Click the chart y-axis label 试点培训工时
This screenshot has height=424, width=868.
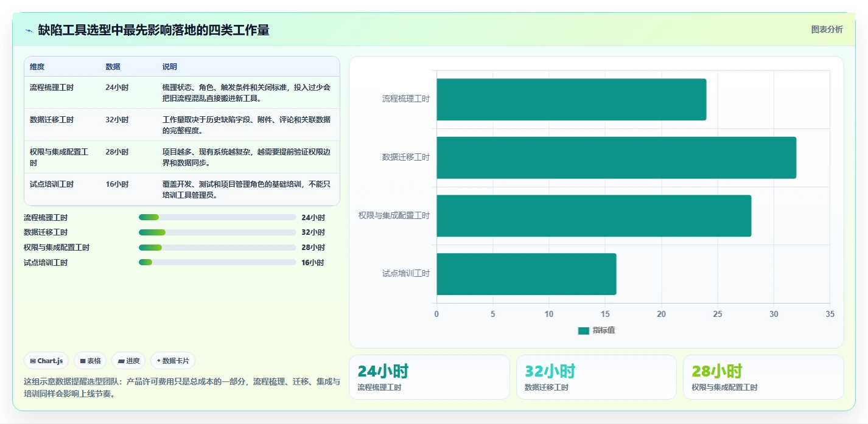click(x=406, y=274)
